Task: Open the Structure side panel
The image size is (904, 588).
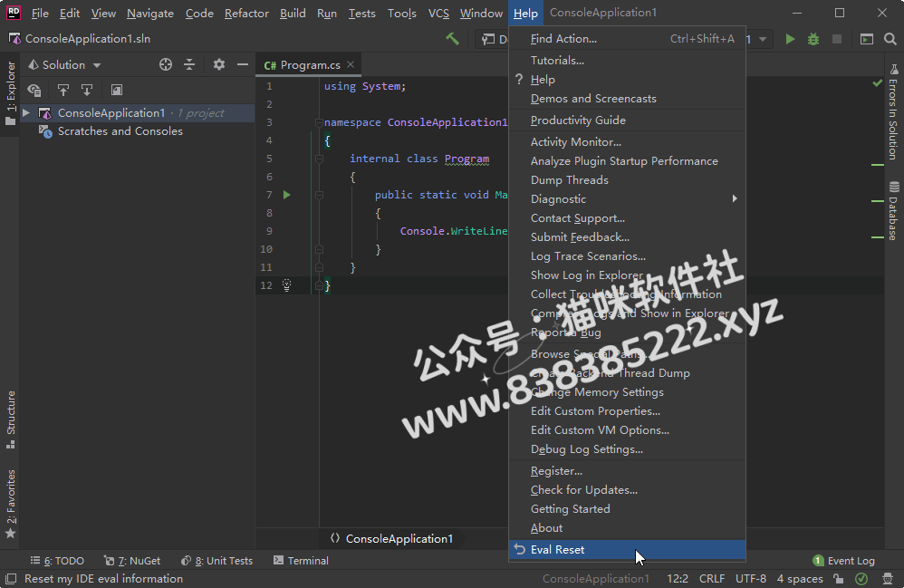Action: coord(11,419)
